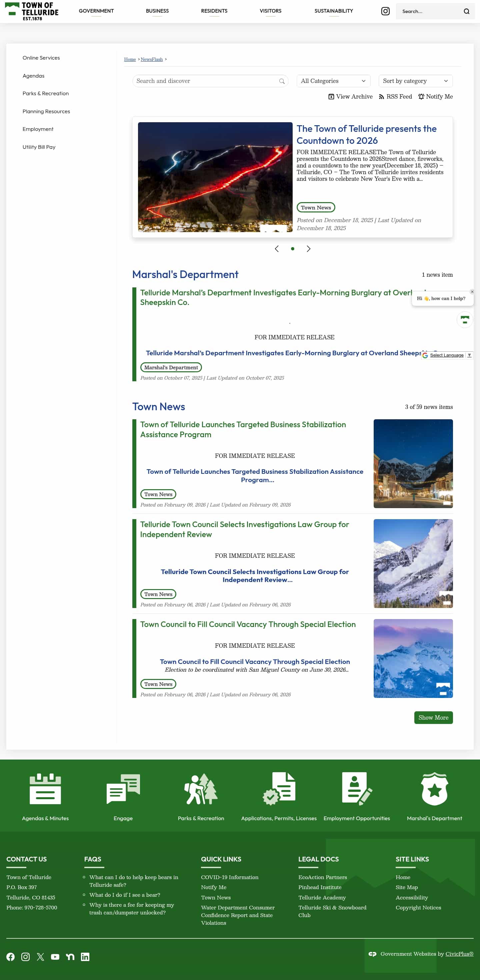
Task: Open the RSS Feed link
Action: (x=395, y=97)
